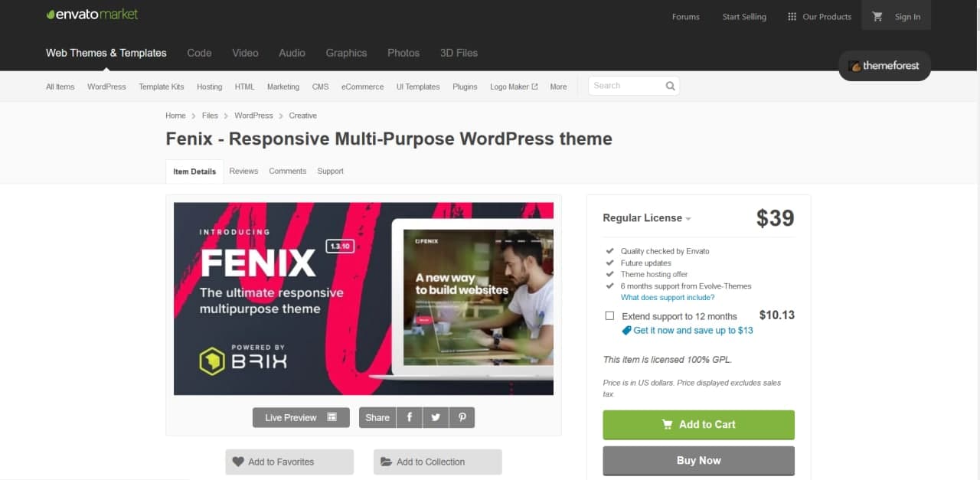Image resolution: width=980 pixels, height=480 pixels.
Task: Click the ThemeForest badge logo
Action: click(884, 66)
